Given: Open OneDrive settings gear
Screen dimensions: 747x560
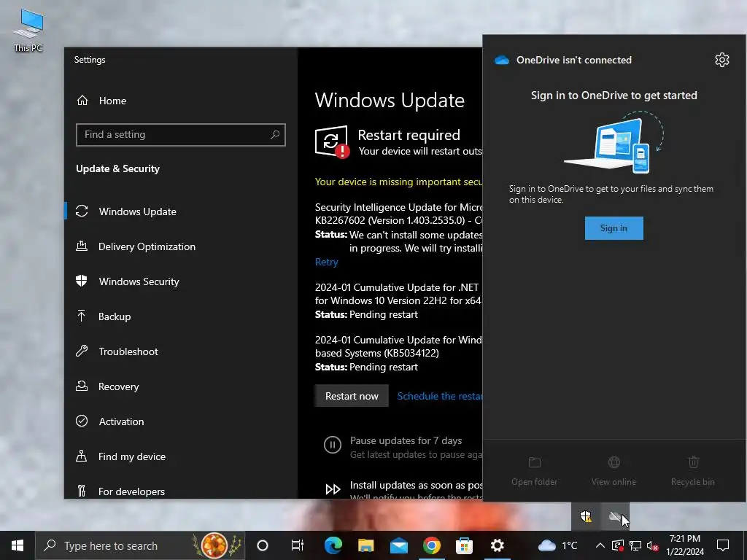Looking at the screenshot, I should (x=721, y=60).
